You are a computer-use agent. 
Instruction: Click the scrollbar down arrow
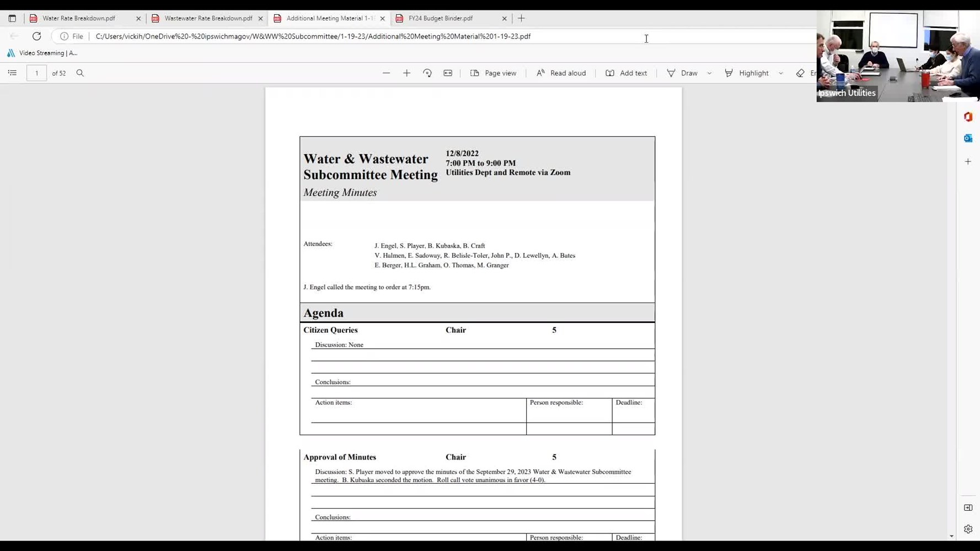tap(952, 536)
